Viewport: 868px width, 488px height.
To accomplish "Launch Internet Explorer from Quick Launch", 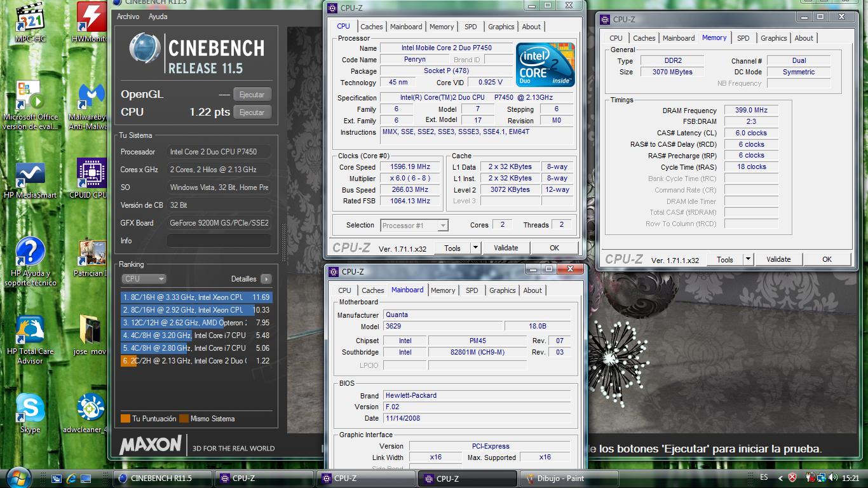I will coord(71,478).
